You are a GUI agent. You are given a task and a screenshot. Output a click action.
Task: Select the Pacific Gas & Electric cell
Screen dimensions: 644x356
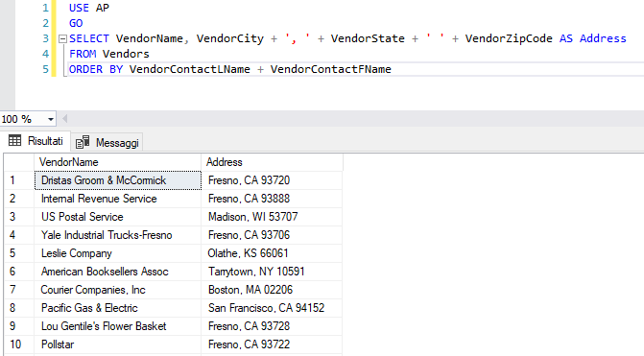[x=118, y=308]
